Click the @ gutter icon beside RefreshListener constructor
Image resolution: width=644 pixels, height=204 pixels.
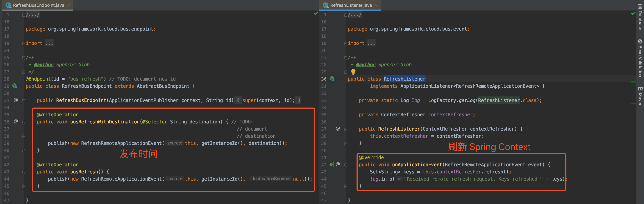(x=338, y=129)
